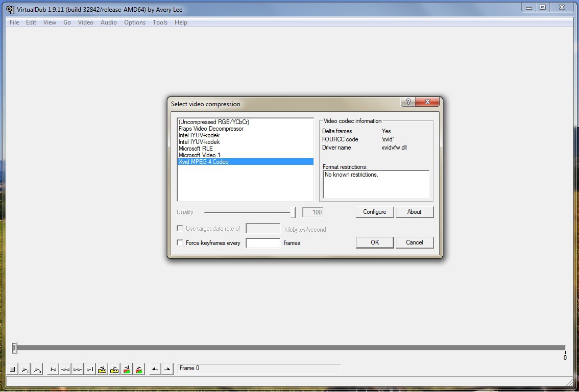Click the VirtualDub application icon in title bar
579x392 pixels.
tap(10, 9)
